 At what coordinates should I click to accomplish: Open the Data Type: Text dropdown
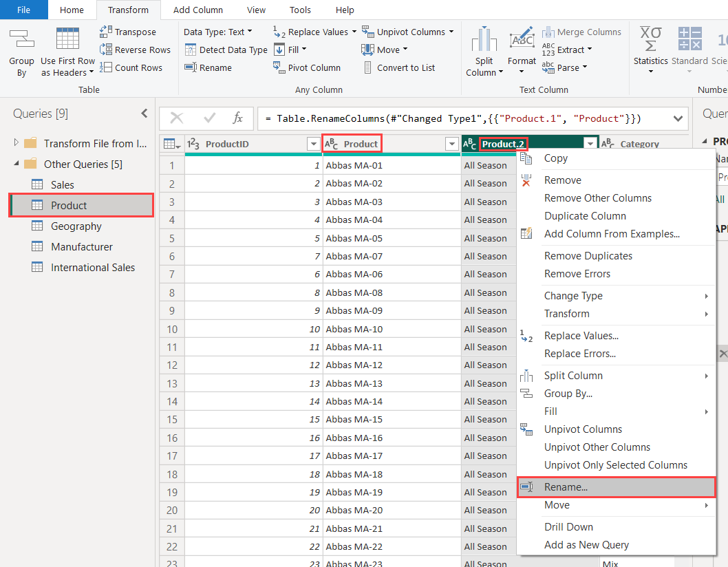point(217,32)
